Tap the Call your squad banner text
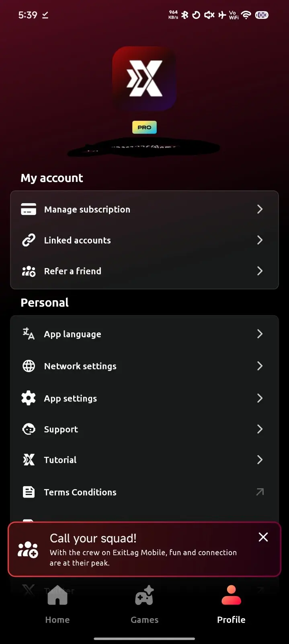The width and height of the screenshot is (289, 644). coord(143,550)
